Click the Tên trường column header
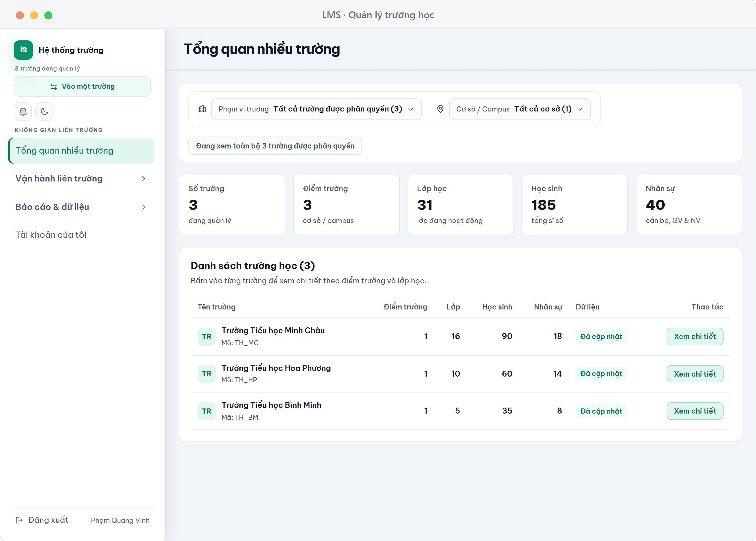Viewport: 756px width, 541px height. click(216, 307)
